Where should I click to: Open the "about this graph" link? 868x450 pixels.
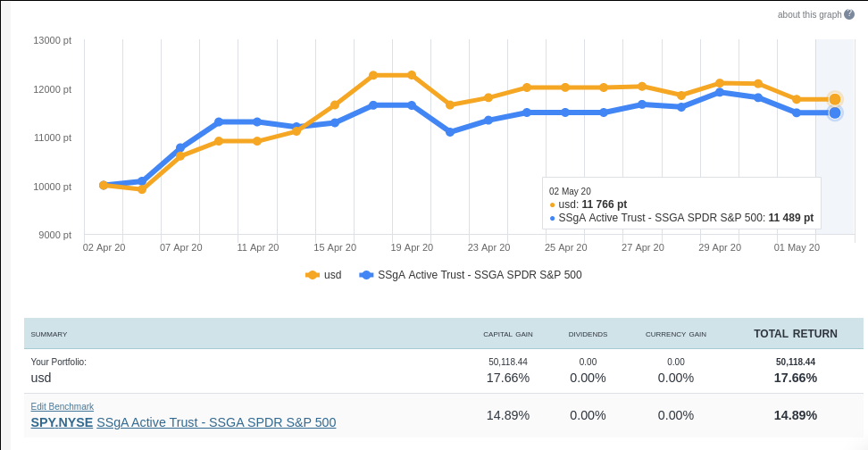(x=809, y=14)
